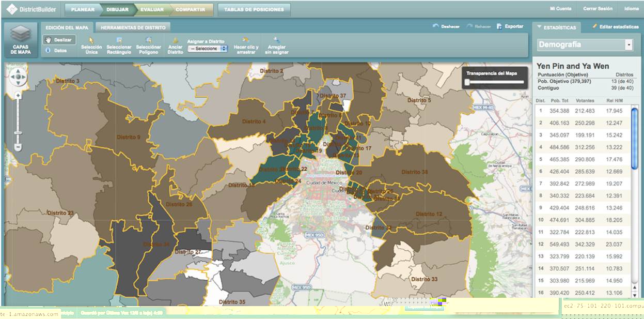Click the Anclar Distrito lock tool

click(x=175, y=45)
